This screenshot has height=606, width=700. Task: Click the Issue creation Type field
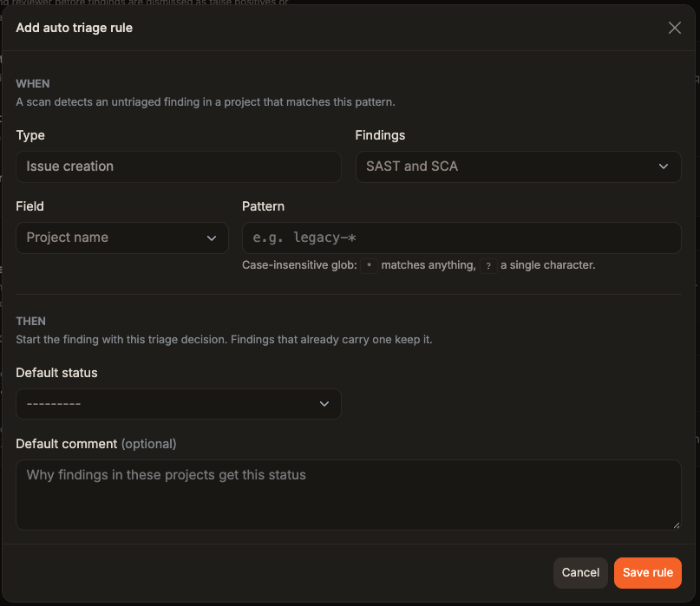pyautogui.click(x=179, y=166)
